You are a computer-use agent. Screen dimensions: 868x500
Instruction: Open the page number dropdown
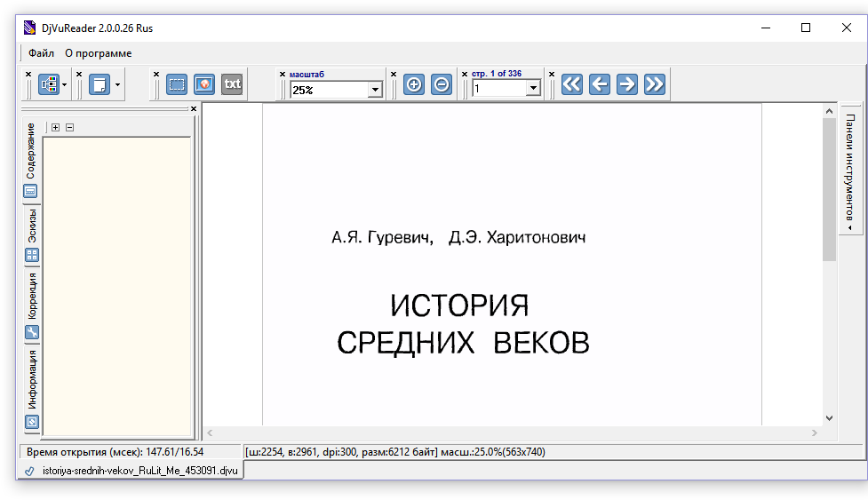[x=533, y=89]
